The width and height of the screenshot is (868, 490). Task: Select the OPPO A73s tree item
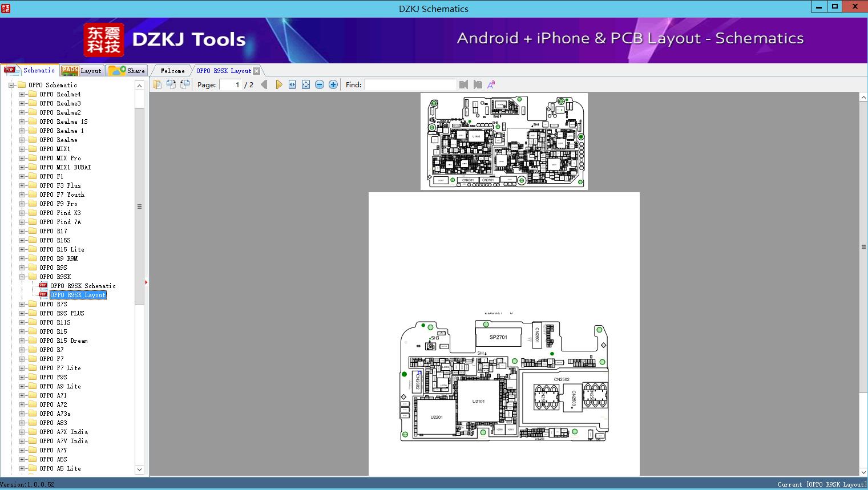(x=55, y=414)
